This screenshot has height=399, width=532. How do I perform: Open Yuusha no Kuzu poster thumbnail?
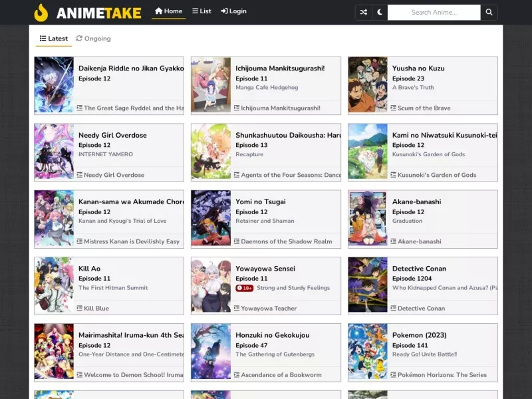pyautogui.click(x=368, y=84)
